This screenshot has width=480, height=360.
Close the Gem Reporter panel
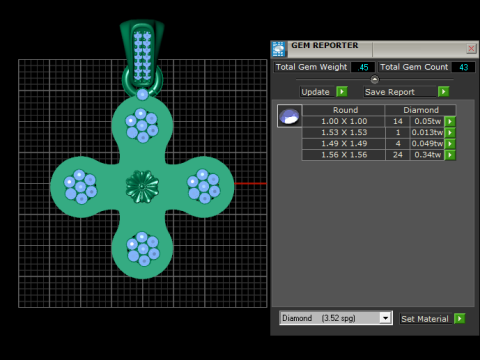471,49
